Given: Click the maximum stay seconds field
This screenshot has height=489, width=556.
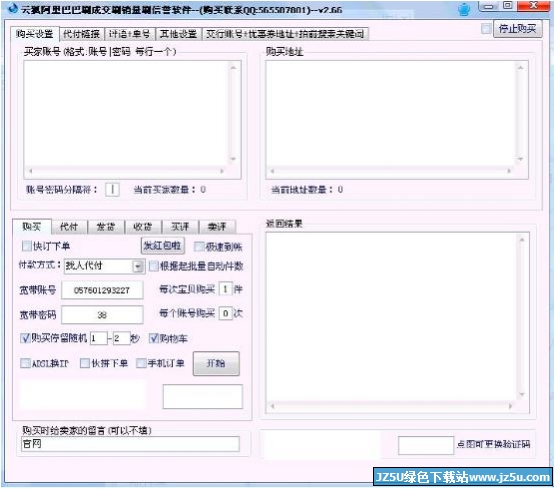Looking at the screenshot, I should [x=122, y=339].
